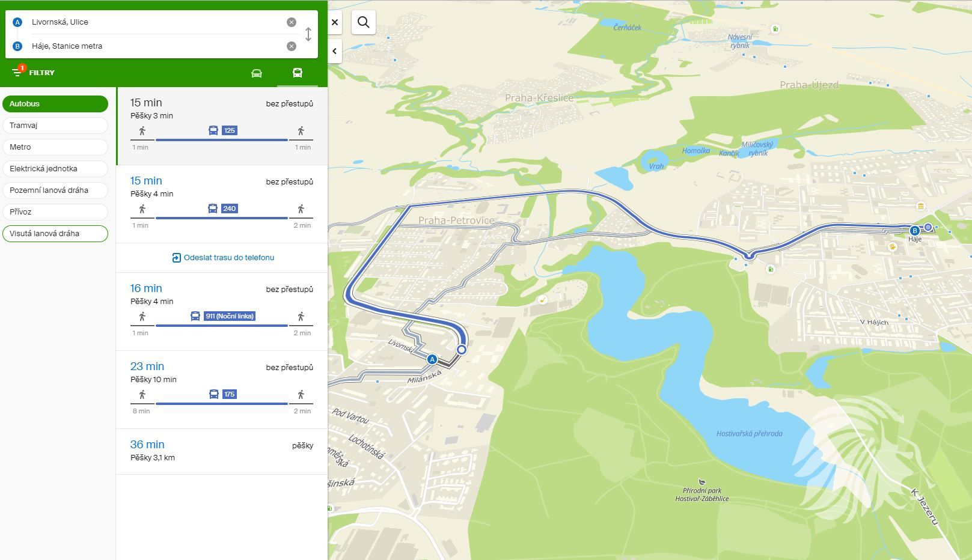Toggle the Metro transport filter

tap(55, 147)
